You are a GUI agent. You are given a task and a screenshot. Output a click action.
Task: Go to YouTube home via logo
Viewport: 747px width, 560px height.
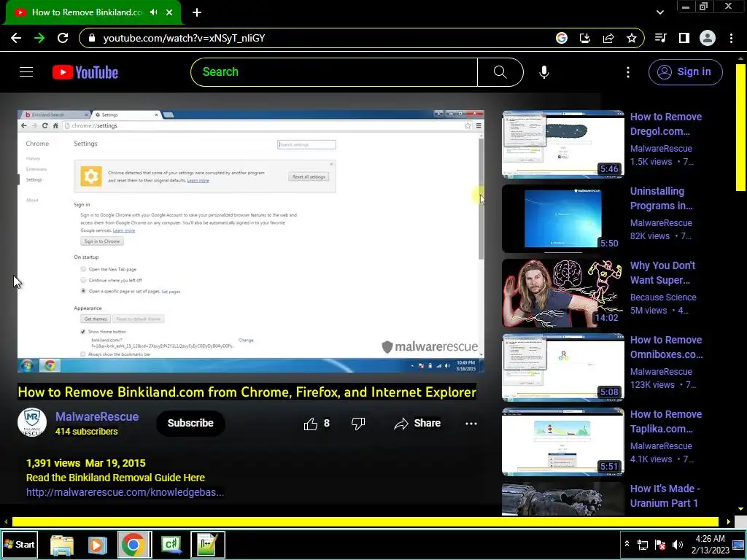click(85, 72)
